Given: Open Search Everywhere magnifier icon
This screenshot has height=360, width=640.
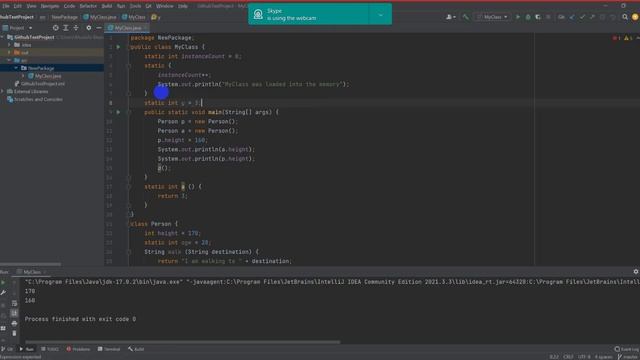Looking at the screenshot, I should pyautogui.click(x=625, y=17).
